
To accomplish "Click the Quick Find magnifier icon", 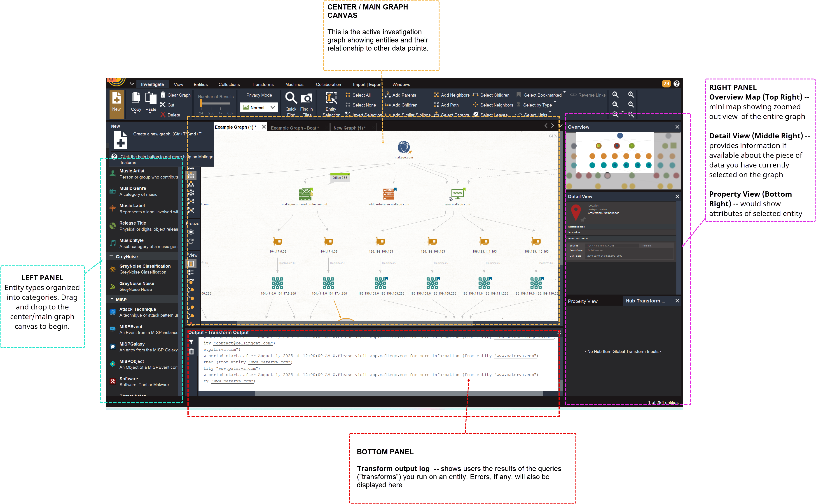I will (291, 98).
